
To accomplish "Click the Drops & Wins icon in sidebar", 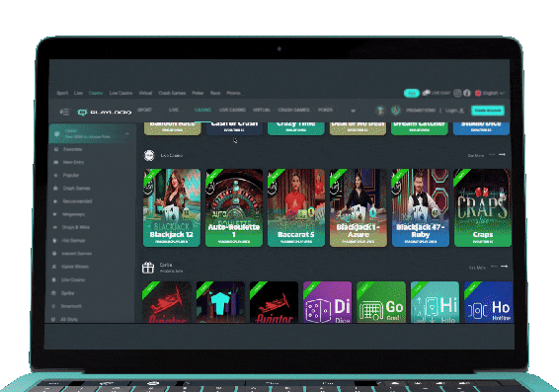I will 55,227.
